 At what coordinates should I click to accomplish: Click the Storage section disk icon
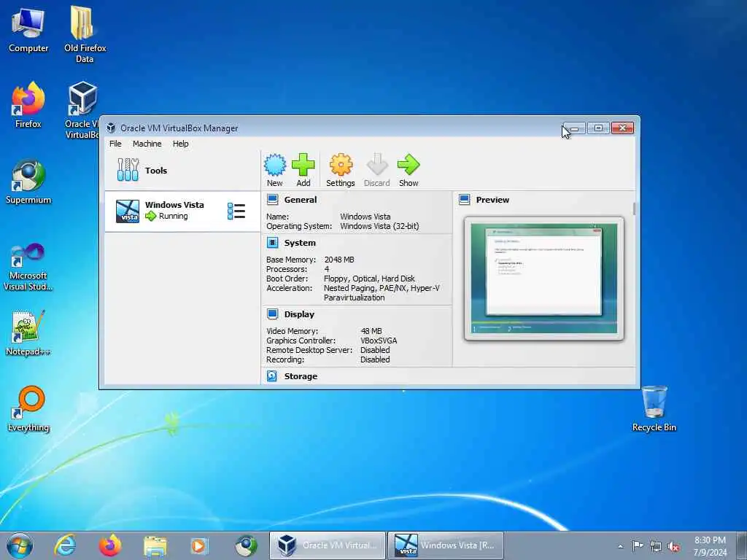pyautogui.click(x=272, y=376)
